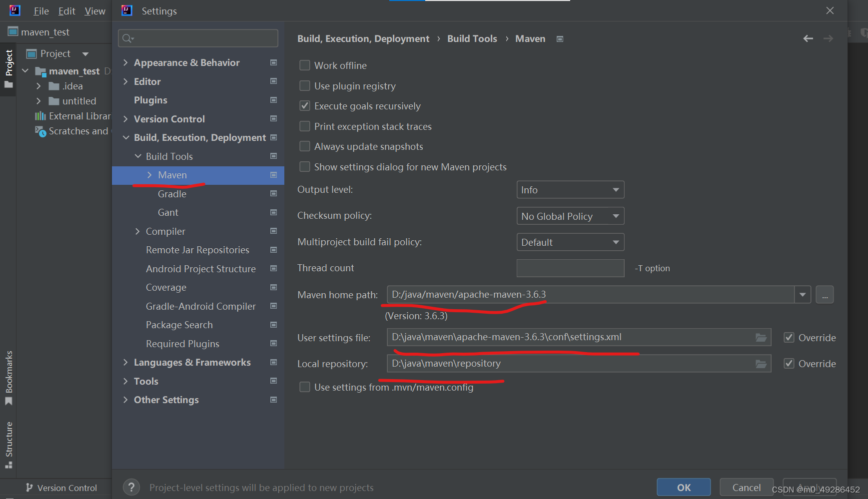Enable Print exception stack traces
This screenshot has width=868, height=499.
(x=305, y=126)
